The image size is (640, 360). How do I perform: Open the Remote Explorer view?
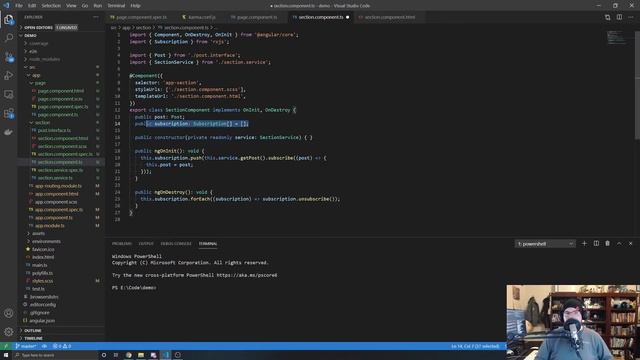click(9, 94)
